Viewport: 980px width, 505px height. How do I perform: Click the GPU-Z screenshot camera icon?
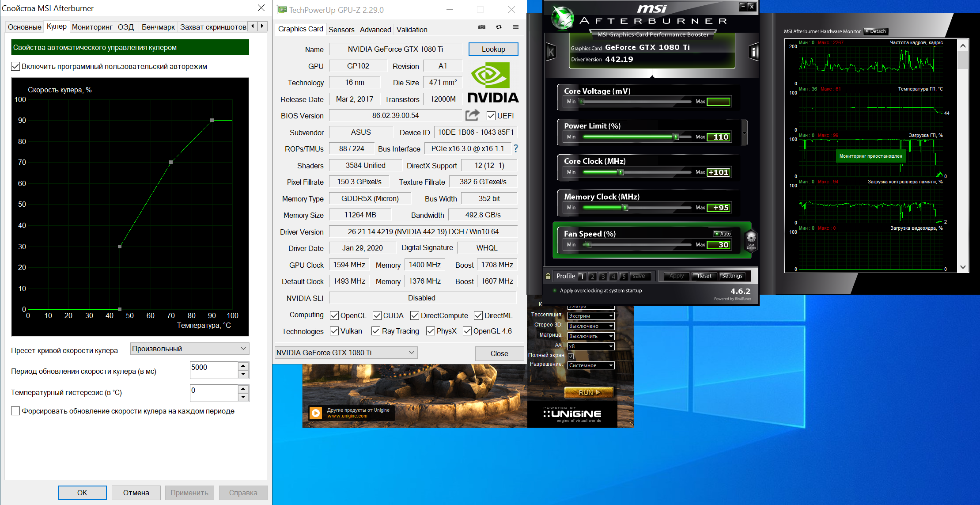coord(481,27)
